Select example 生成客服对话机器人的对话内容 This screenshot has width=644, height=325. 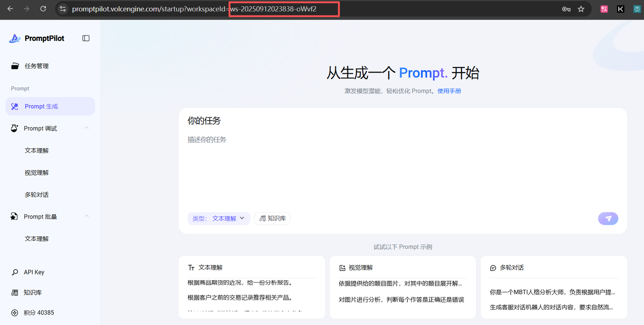click(552, 307)
